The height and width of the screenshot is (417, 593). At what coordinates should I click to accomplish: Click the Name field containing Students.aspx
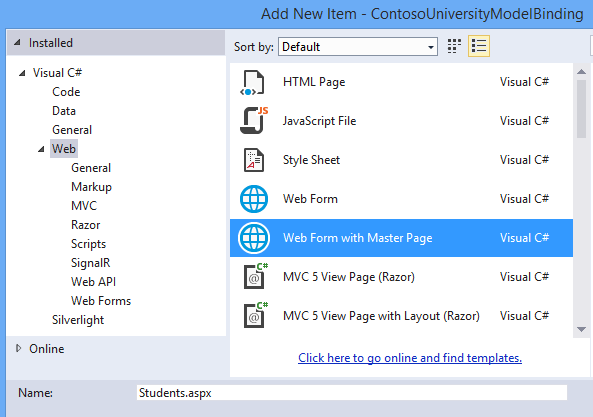(x=352, y=393)
